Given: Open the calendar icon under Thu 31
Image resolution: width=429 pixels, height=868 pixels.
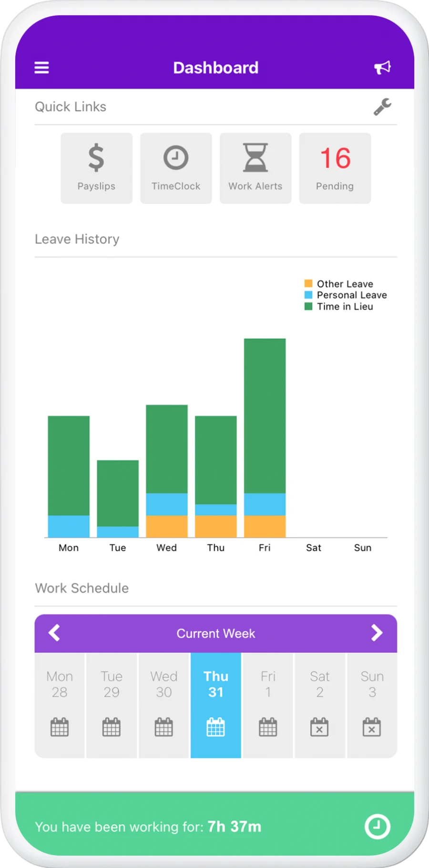Looking at the screenshot, I should pos(215,727).
